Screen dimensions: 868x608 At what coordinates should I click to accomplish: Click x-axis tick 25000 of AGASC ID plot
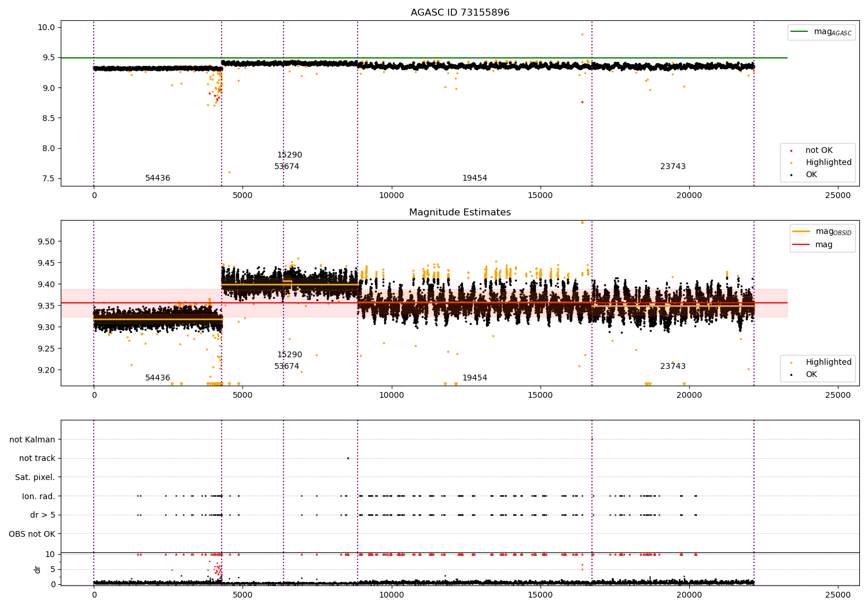pos(838,196)
